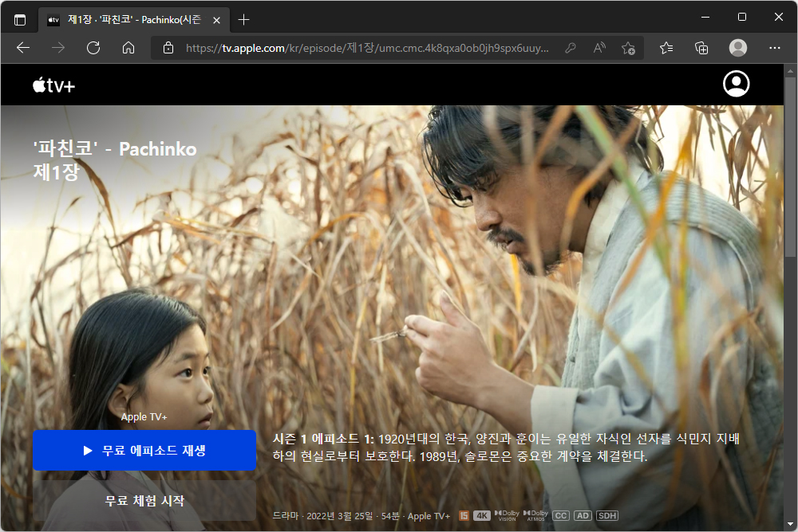The image size is (798, 532).
Task: Click the page scrollbar thumb
Action: [790, 167]
